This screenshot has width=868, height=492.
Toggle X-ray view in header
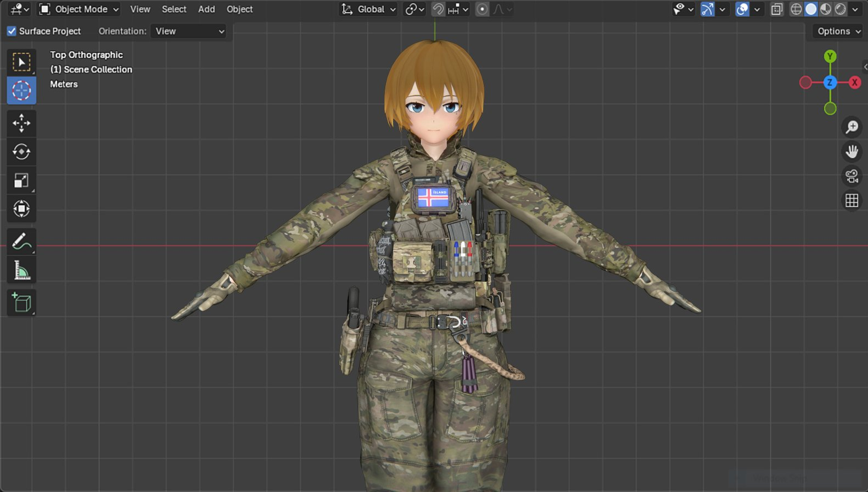[776, 9]
